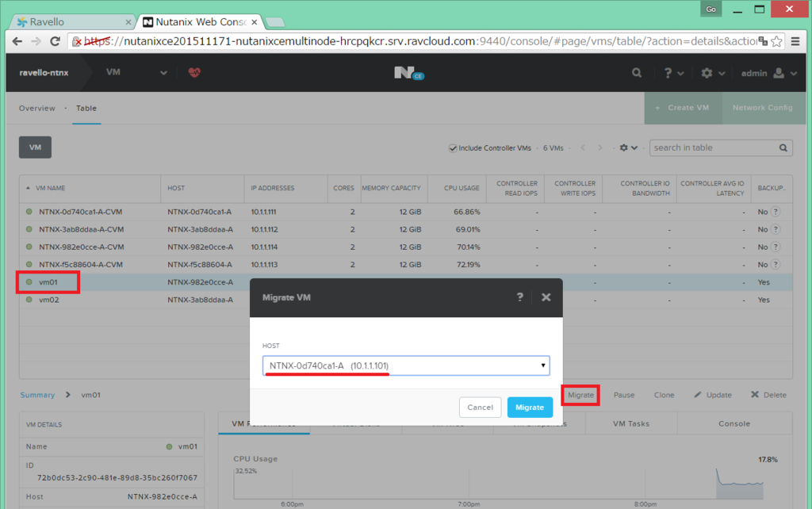The height and width of the screenshot is (509, 812).
Task: Close the Migrate VM dialog
Action: 546,297
